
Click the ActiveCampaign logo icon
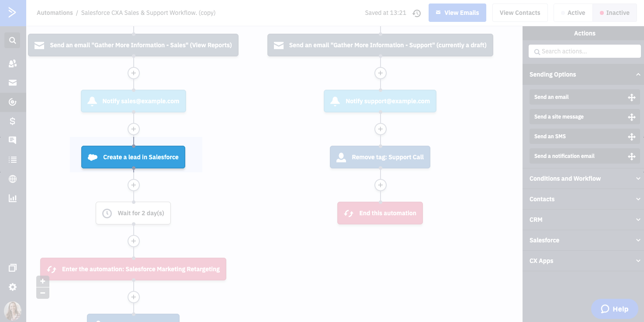pyautogui.click(x=13, y=13)
